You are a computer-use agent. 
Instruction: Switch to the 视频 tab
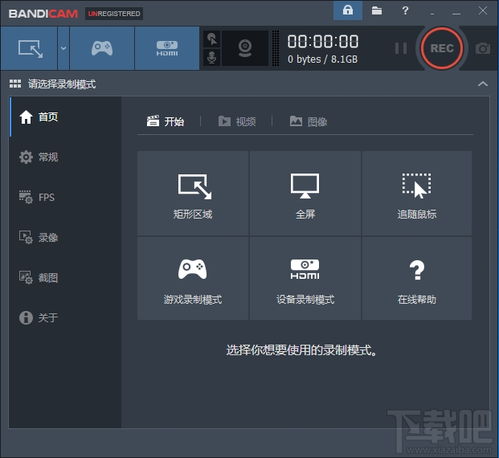[x=237, y=121]
